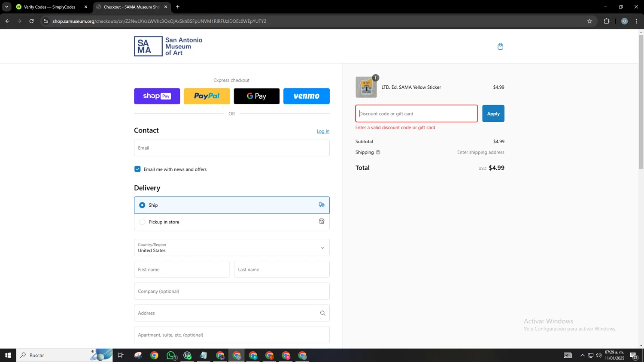Uncheck Email me with news and offers
The width and height of the screenshot is (644, 362).
coord(137,169)
